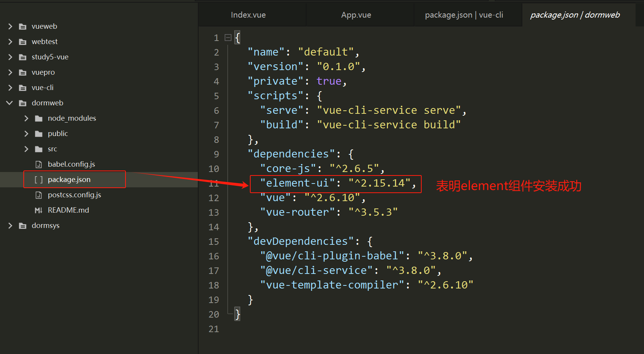644x354 pixels.
Task: Expand the study5-vue folder
Action: point(10,57)
